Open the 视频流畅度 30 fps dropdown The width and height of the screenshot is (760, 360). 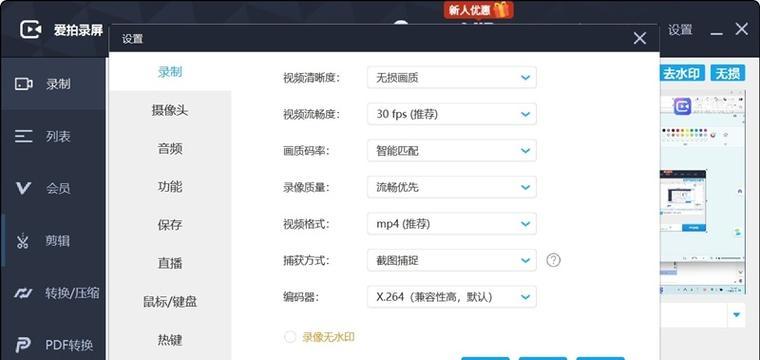pyautogui.click(x=452, y=114)
